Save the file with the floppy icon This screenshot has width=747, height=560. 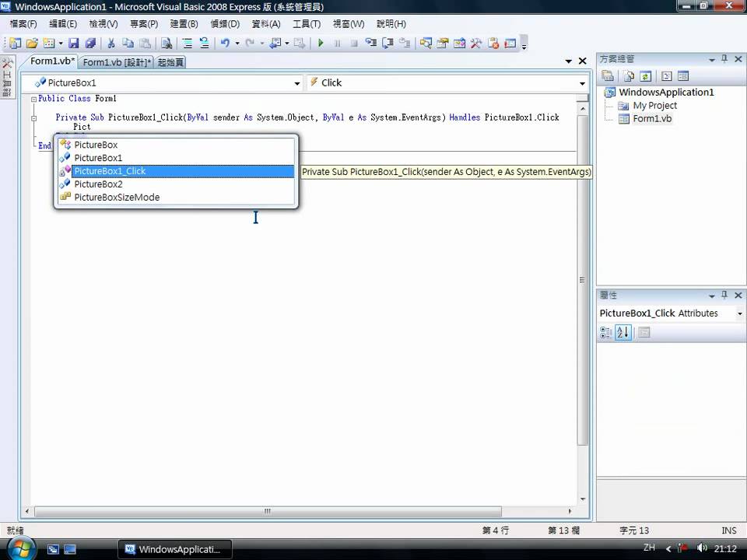click(73, 44)
